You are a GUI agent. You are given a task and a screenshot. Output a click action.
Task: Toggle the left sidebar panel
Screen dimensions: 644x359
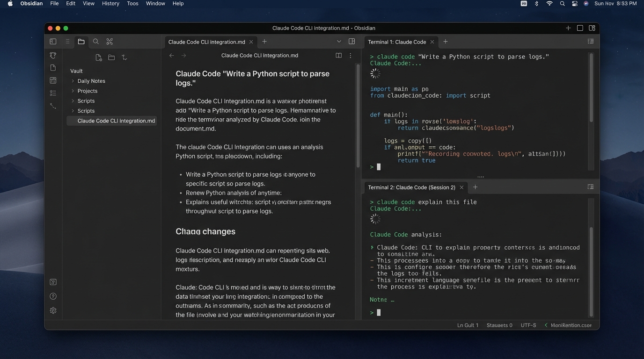pyautogui.click(x=53, y=42)
